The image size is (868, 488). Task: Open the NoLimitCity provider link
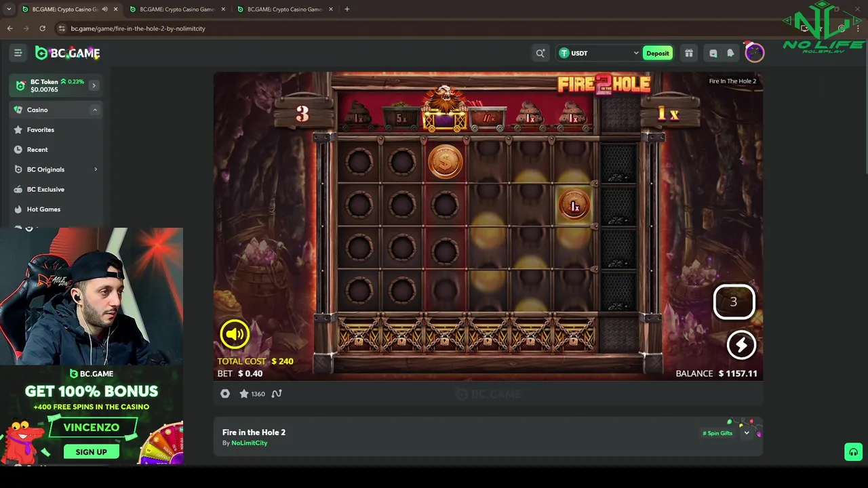(249, 443)
